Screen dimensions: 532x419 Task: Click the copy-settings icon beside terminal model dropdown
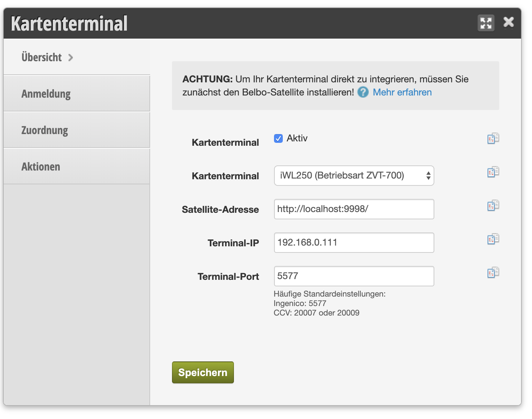(x=493, y=172)
